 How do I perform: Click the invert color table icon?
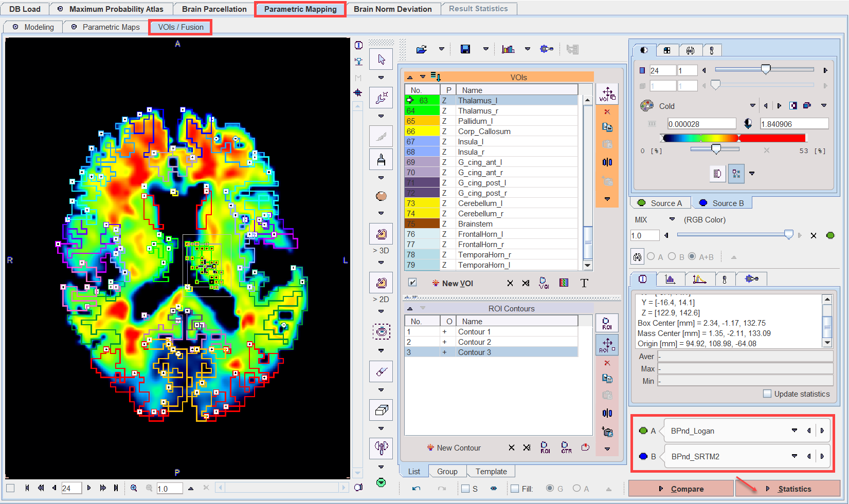(x=793, y=106)
